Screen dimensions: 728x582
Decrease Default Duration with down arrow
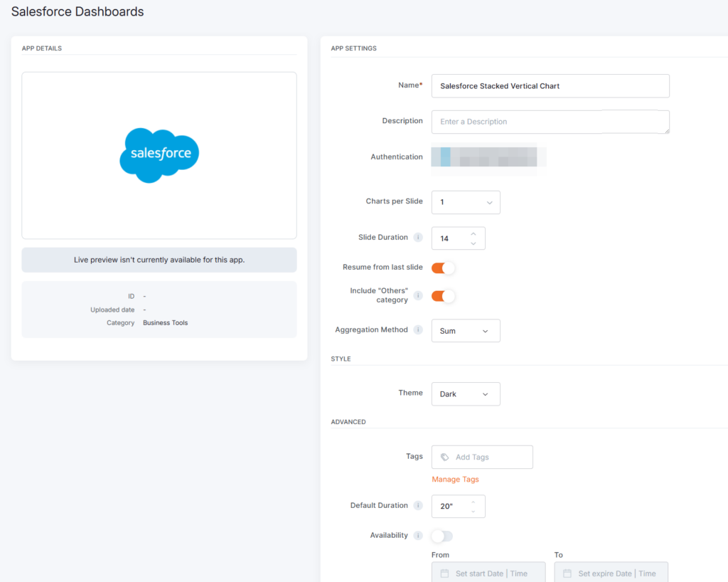click(473, 512)
